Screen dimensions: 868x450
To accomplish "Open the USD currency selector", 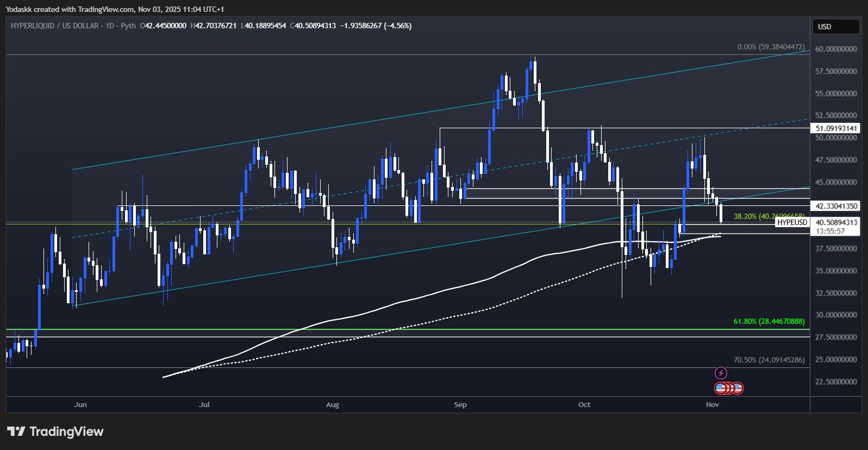I will 835,27.
